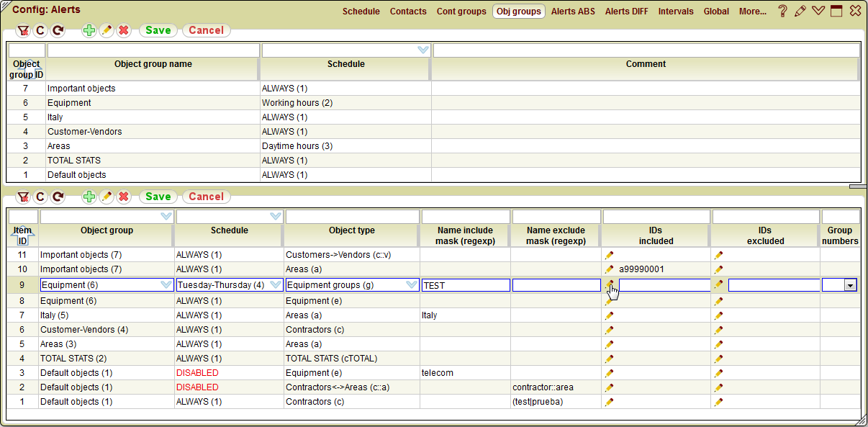Open the More... menu
This screenshot has height=427, width=868.
coord(753,12)
